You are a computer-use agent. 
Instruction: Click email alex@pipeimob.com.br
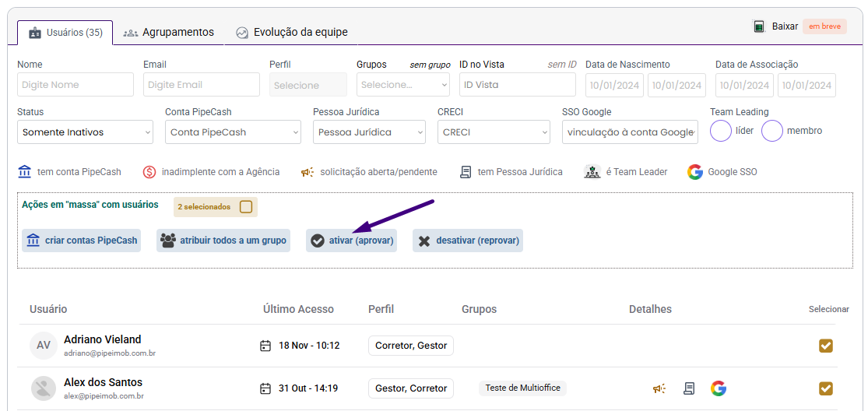coord(104,396)
